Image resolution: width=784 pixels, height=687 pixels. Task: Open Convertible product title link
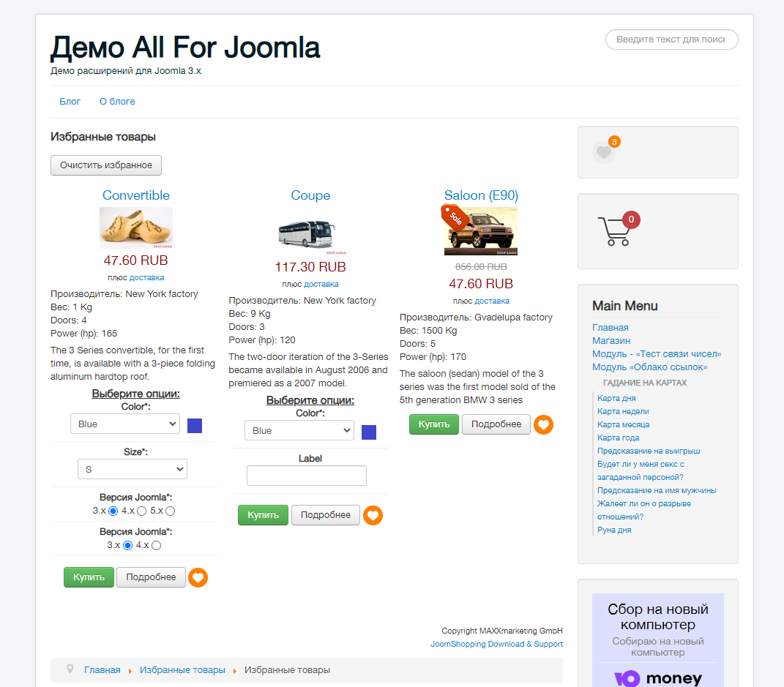[136, 195]
